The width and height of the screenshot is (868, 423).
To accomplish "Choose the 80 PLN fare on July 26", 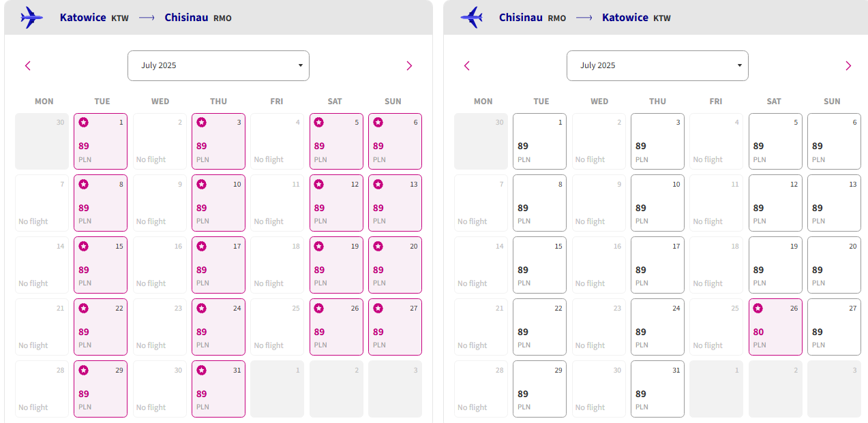I will tap(775, 327).
